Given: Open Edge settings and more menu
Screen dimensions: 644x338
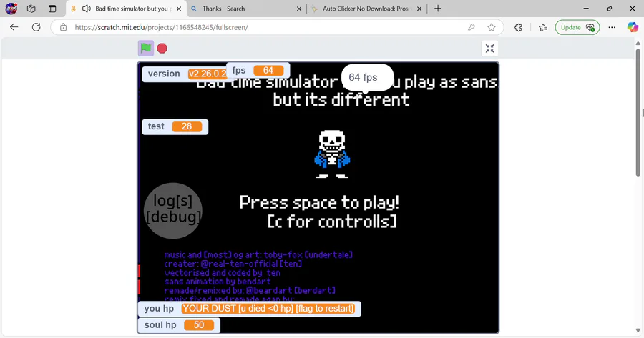Looking at the screenshot, I should (612, 27).
